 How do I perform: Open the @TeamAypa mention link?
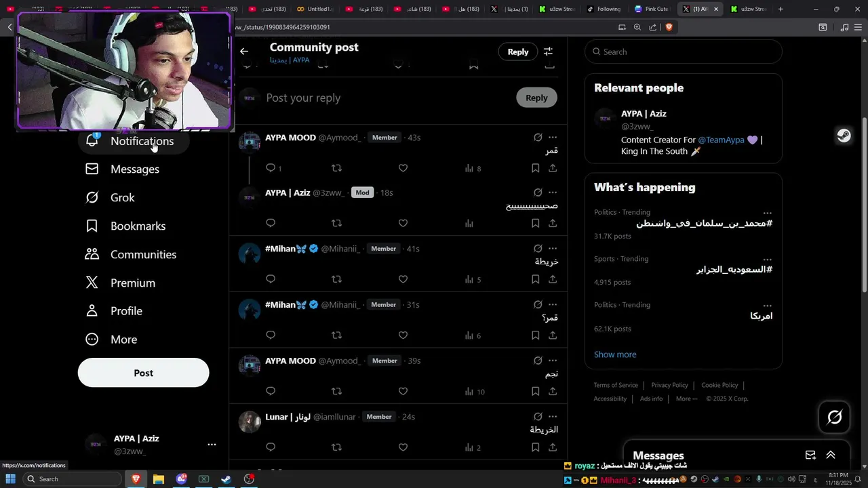[721, 140]
